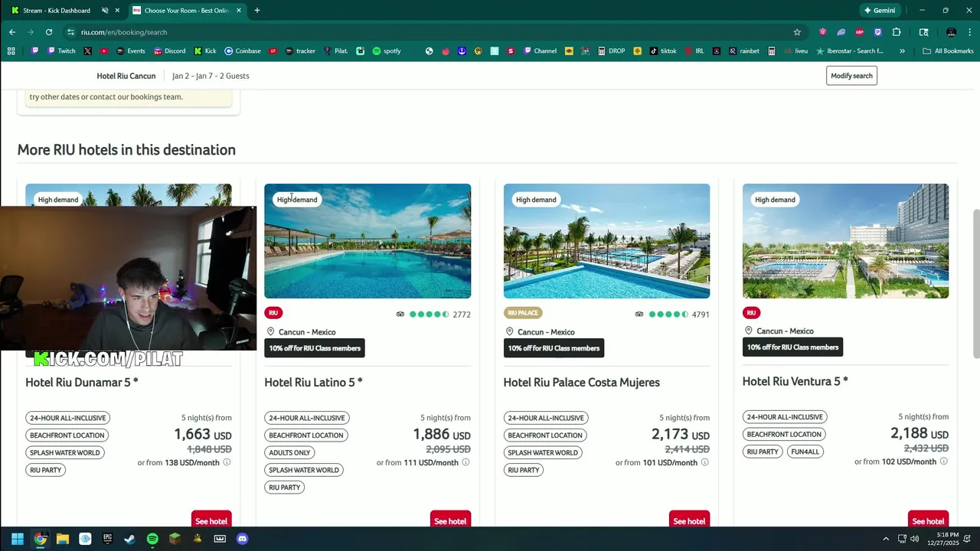Bookmark this page with the star icon
This screenshot has height=551, width=980.
click(797, 32)
